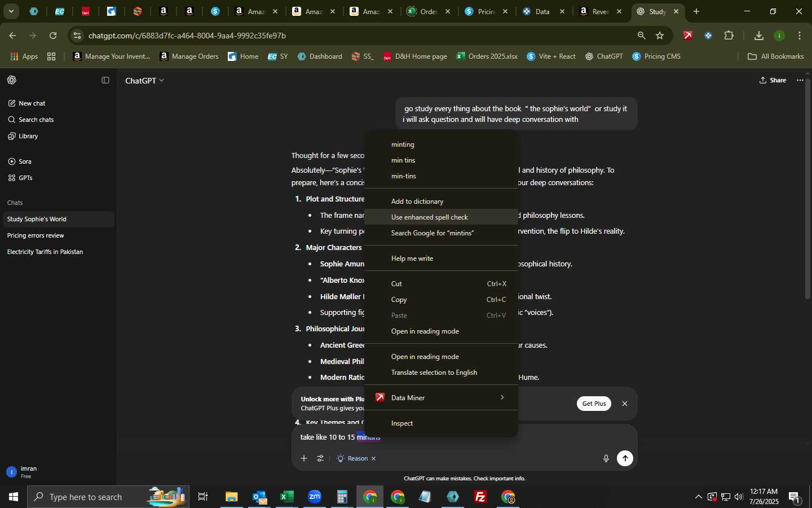Open the Manage Orders bookmark
This screenshot has height=508, width=812.
point(189,56)
